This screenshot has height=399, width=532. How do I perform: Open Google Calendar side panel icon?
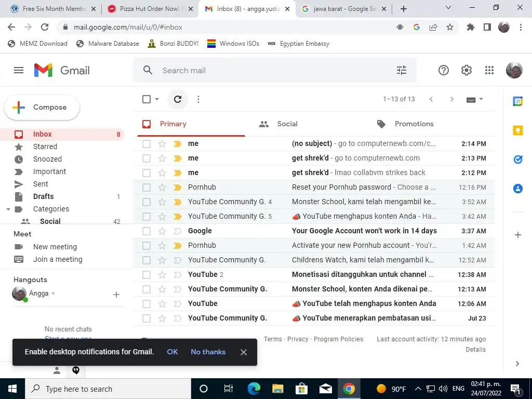[517, 101]
